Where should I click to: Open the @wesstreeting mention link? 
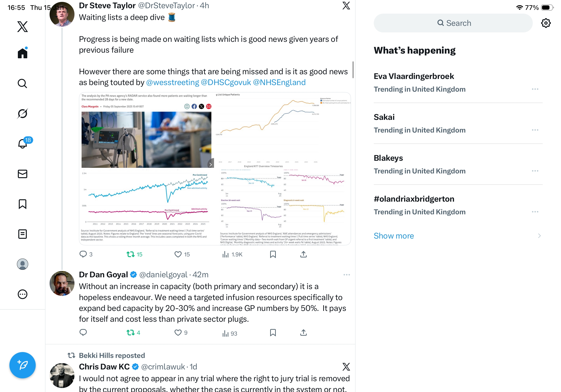[172, 82]
